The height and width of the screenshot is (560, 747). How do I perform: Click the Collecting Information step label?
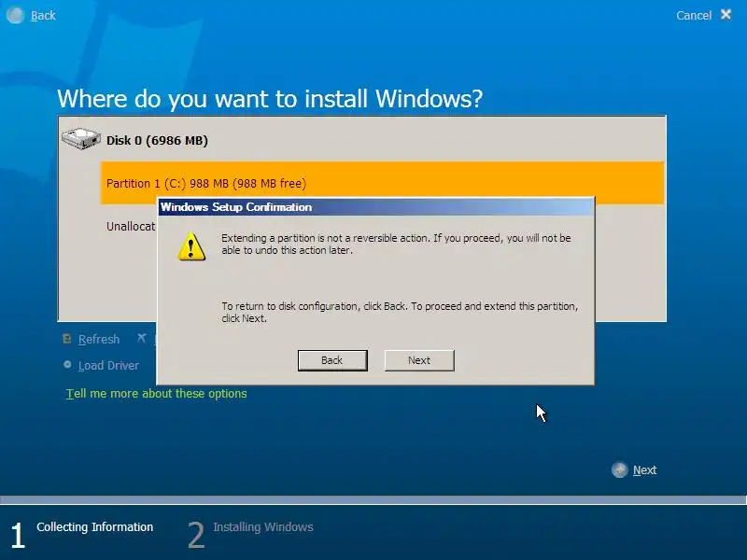[x=95, y=526]
